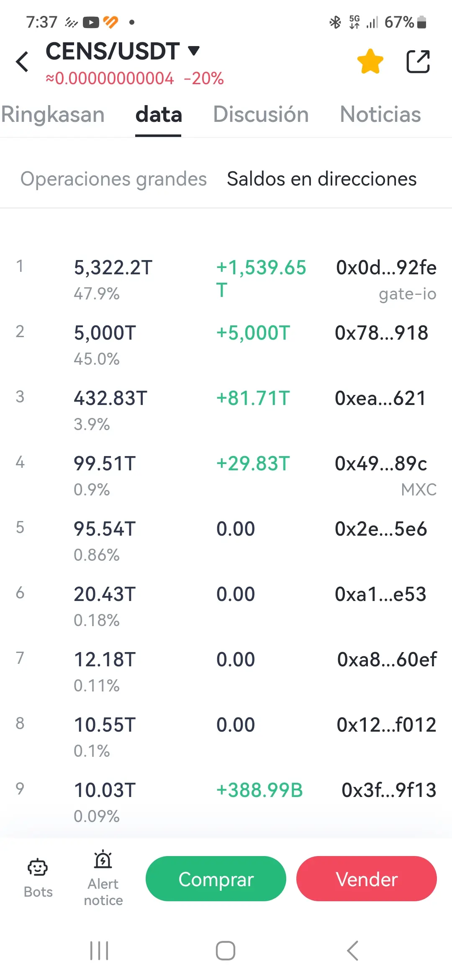This screenshot has width=452, height=980.
Task: Open the share icon in header
Action: click(x=418, y=62)
